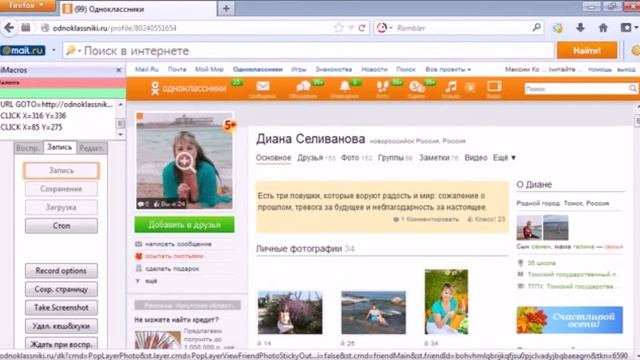Expand 'Ещё' profile menu dropdown
Image resolution: width=640 pixels, height=360 pixels.
coord(504,158)
